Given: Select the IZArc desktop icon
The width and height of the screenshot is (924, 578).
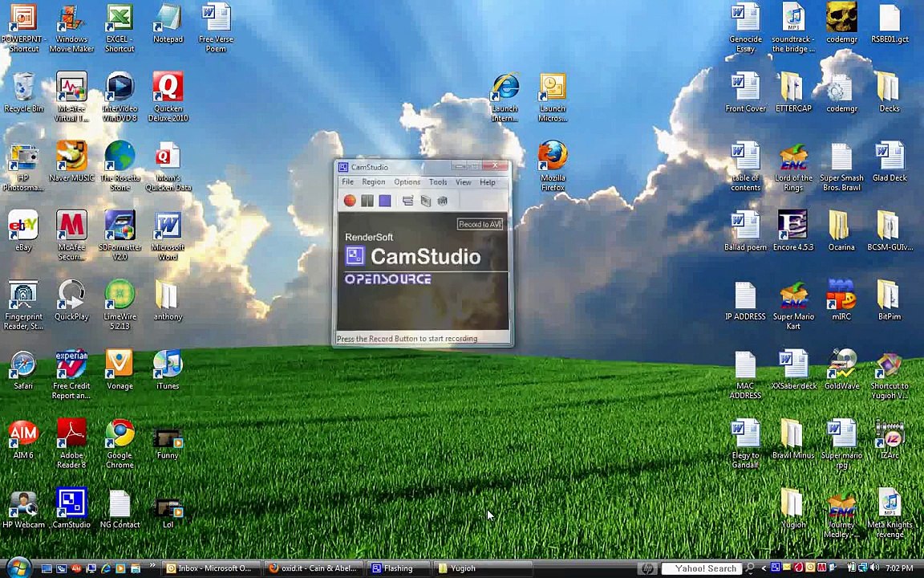Looking at the screenshot, I should pos(890,439).
